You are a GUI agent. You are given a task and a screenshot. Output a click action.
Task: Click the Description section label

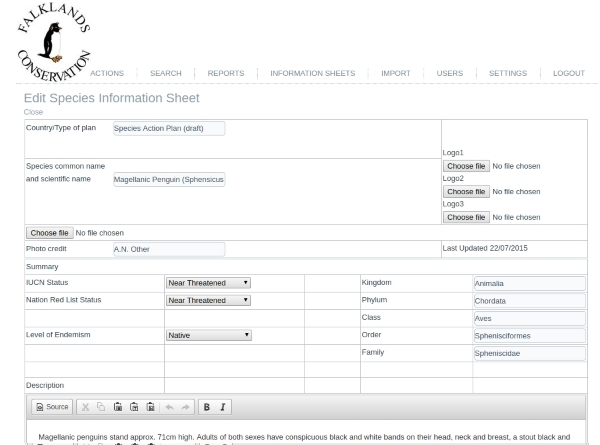(x=45, y=385)
